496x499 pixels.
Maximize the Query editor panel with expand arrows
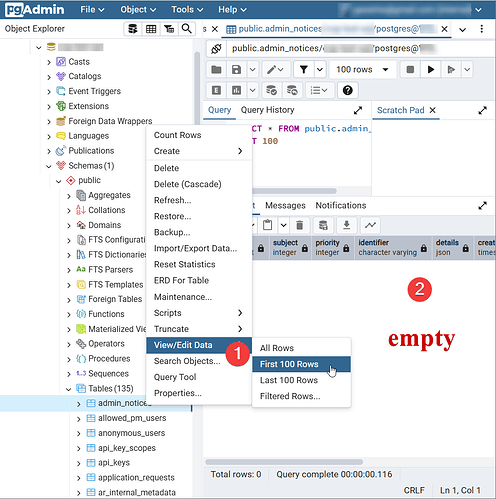coord(358,110)
